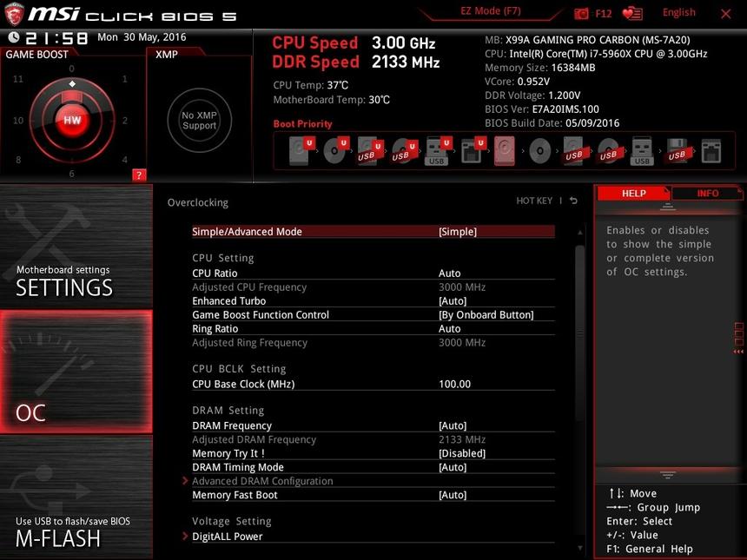This screenshot has width=747, height=560.
Task: Expand the DigitALL Power submenu
Action: [227, 537]
